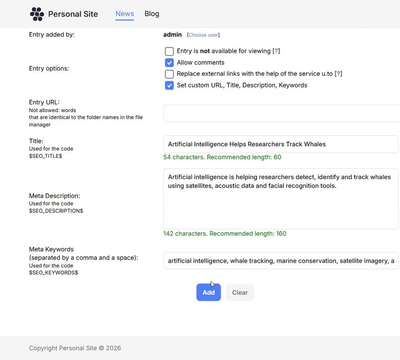Click the Personal Site title link
400x360 pixels.
tap(73, 14)
